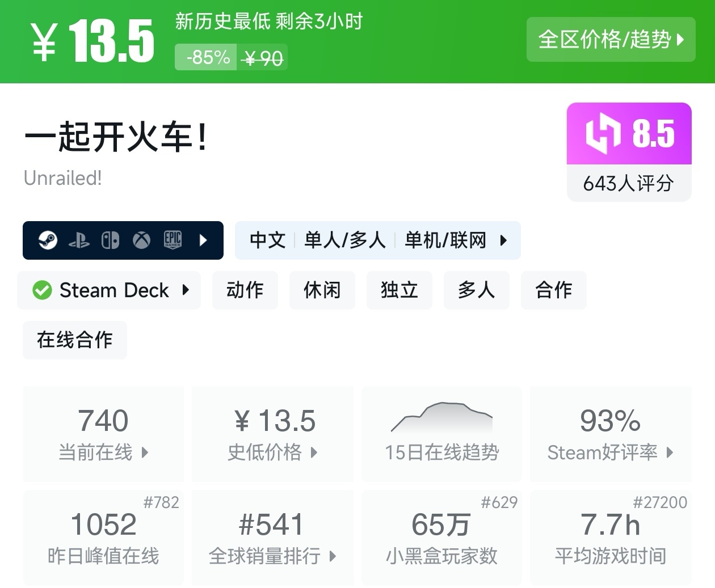Select the 休闲 tag
This screenshot has width=715, height=588.
(322, 290)
